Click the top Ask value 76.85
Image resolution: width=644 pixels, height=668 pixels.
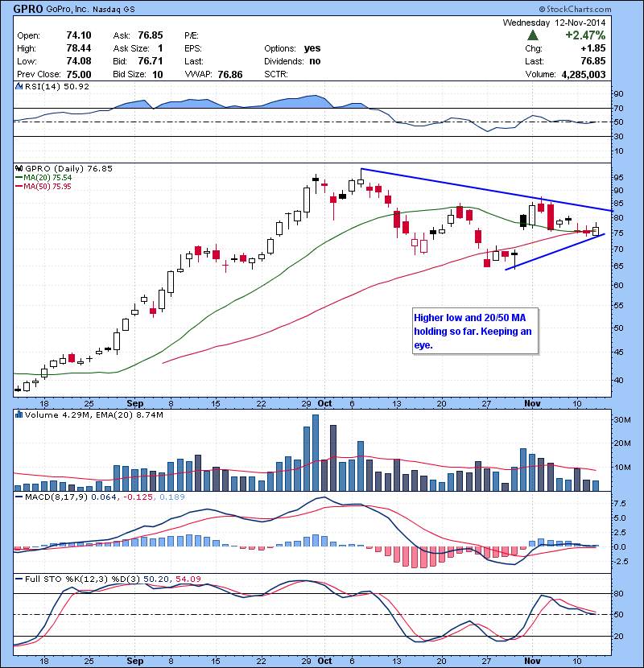tap(151, 35)
